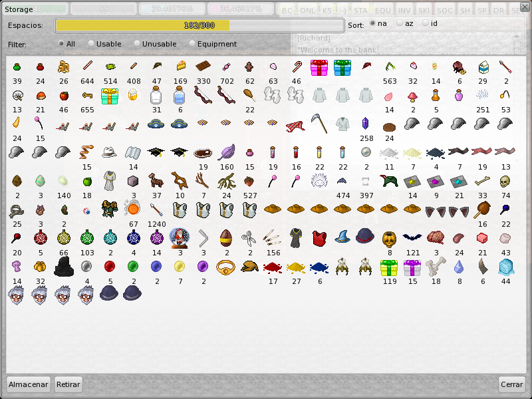Select the scissors item with 2
The width and height of the screenshot is (532, 399).
click(x=249, y=239)
